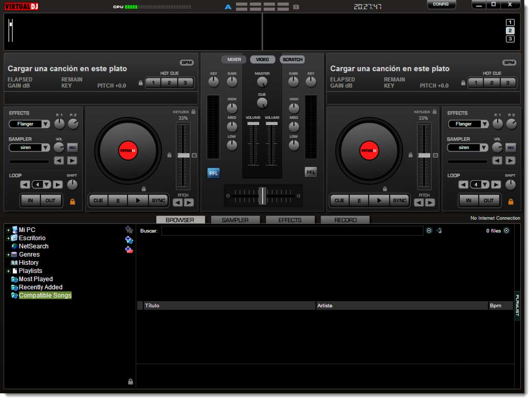Toggle right deck PFL headphone cue

tap(311, 173)
